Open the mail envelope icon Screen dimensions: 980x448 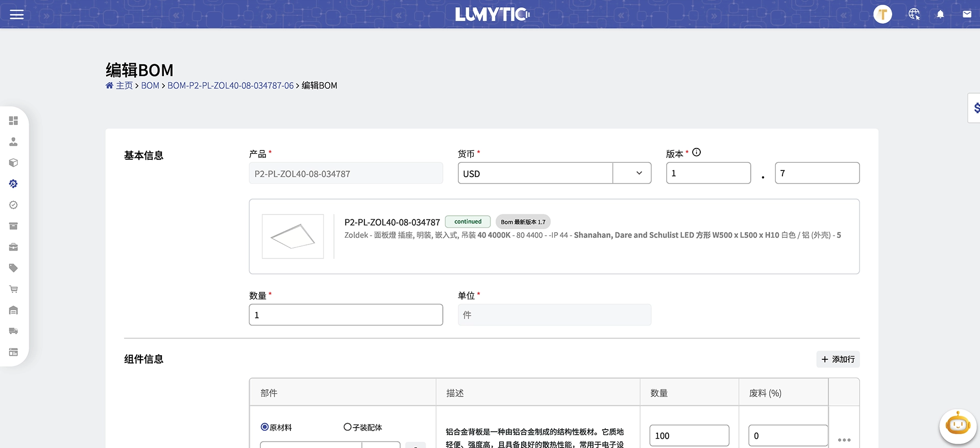967,14
